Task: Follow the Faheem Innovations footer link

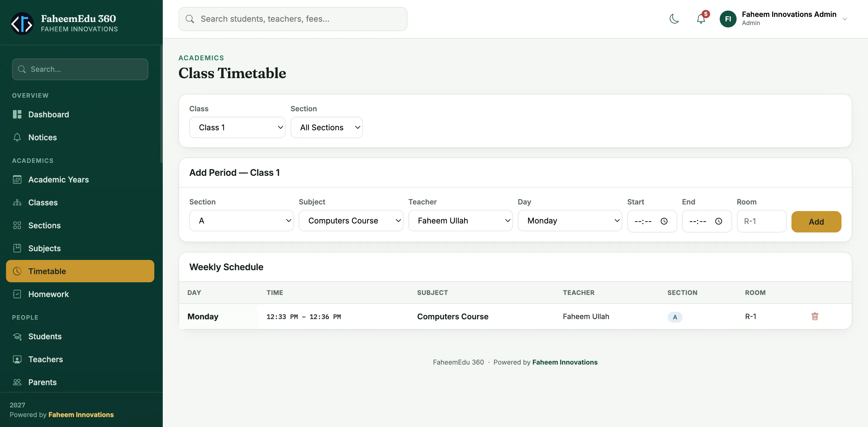Action: click(565, 362)
